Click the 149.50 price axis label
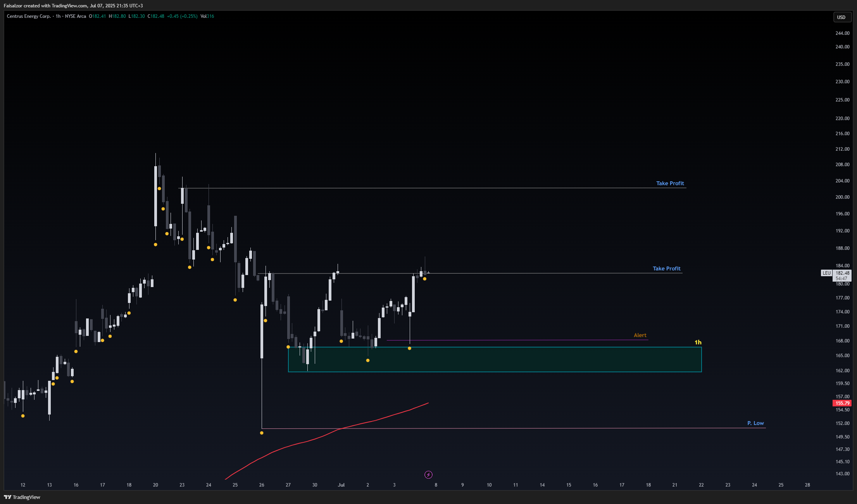The image size is (857, 504). point(842,437)
